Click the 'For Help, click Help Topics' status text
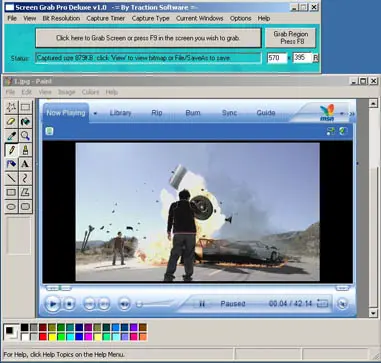 pos(64,355)
